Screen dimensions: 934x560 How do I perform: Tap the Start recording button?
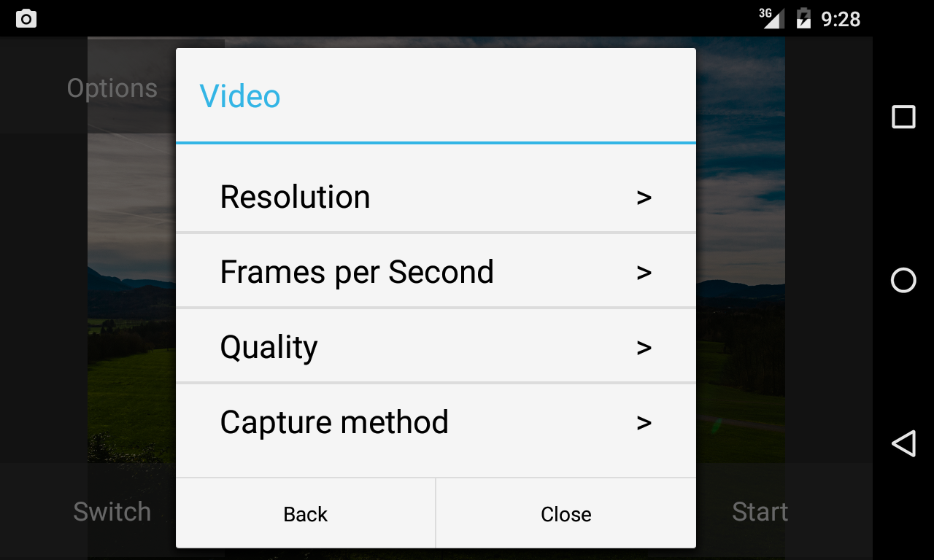(x=760, y=512)
